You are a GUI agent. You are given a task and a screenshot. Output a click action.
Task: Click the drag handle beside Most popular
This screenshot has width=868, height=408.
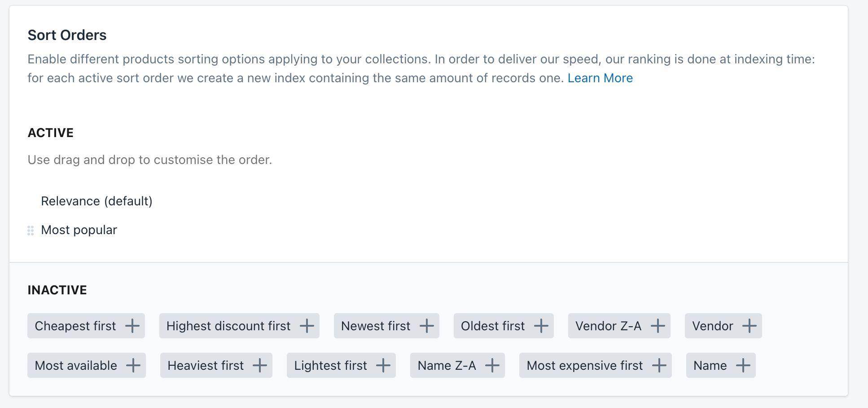pyautogui.click(x=31, y=231)
